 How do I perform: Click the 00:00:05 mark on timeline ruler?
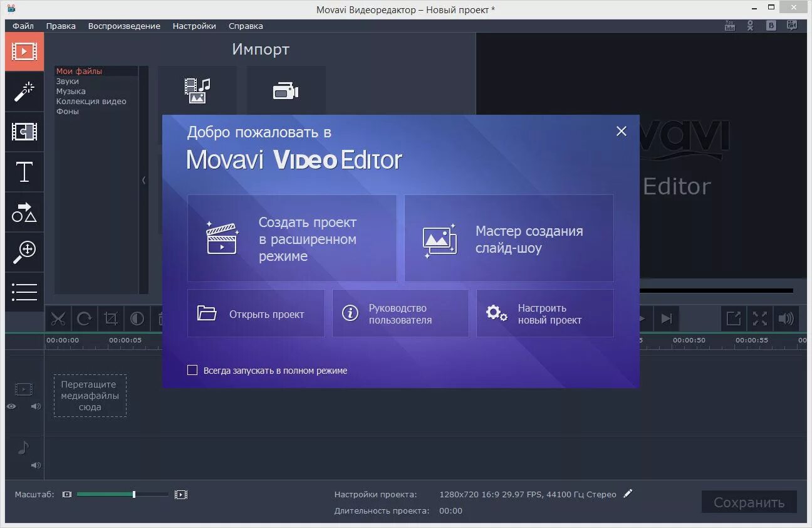pyautogui.click(x=125, y=341)
